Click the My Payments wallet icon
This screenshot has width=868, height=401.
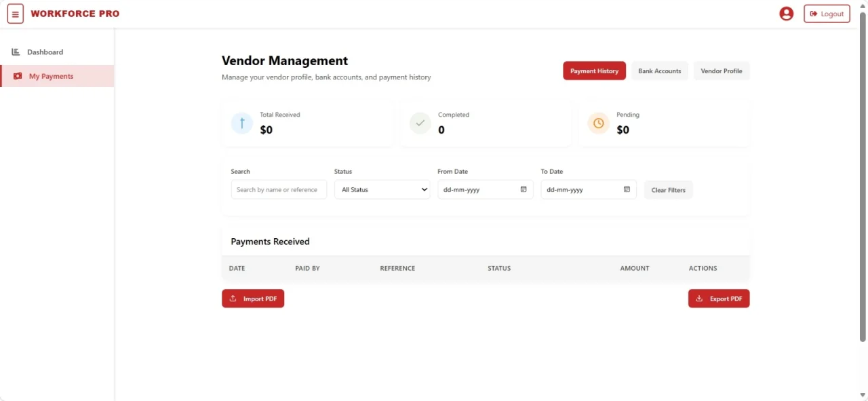click(18, 76)
